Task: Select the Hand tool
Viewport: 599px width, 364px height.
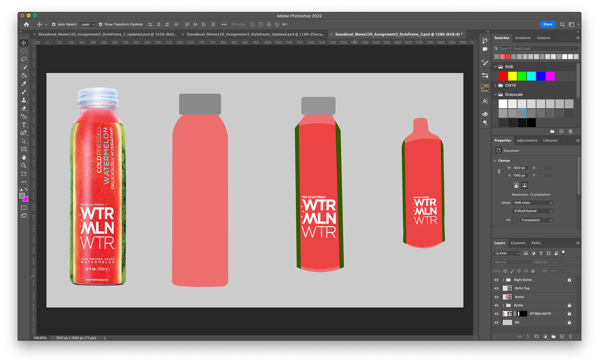Action: coord(24,157)
